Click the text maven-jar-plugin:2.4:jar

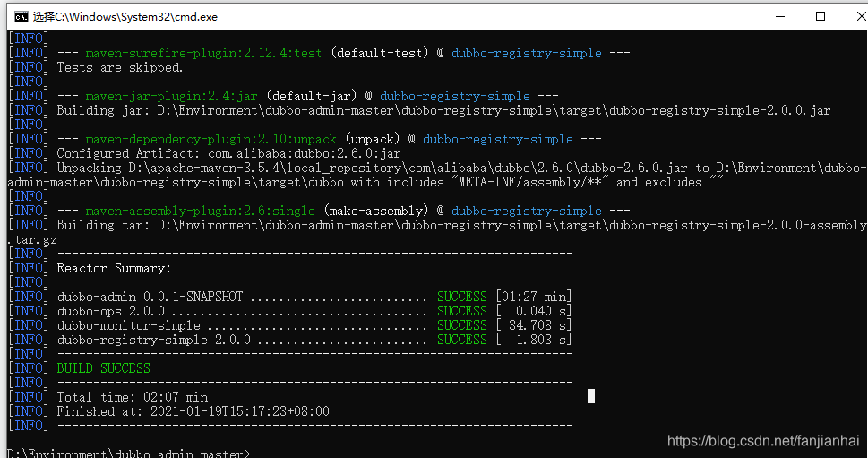pyautogui.click(x=172, y=97)
